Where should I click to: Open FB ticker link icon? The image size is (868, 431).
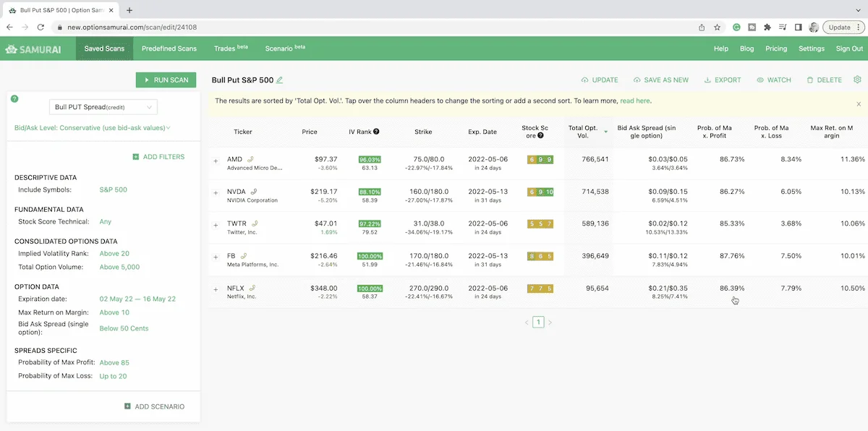coord(244,255)
